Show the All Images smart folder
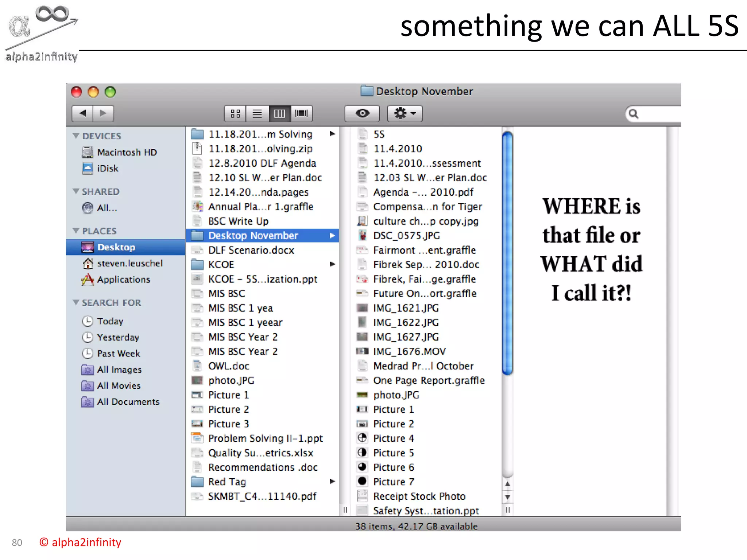The image size is (747, 560). click(119, 370)
